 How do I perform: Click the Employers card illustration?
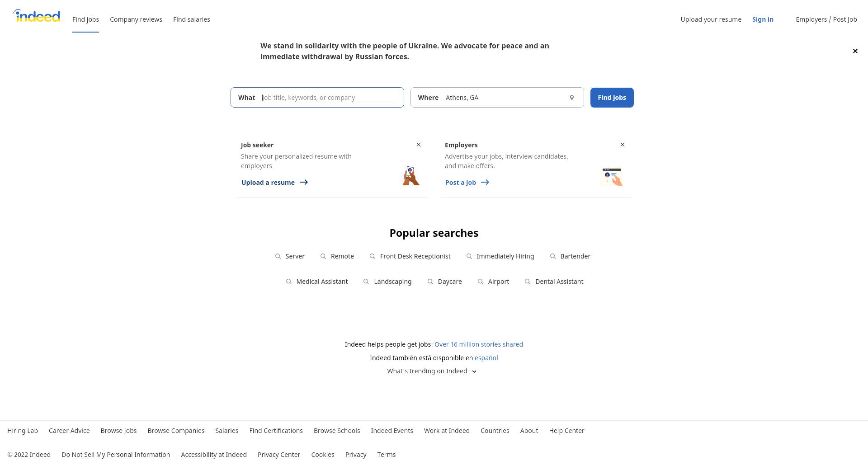[x=612, y=177]
